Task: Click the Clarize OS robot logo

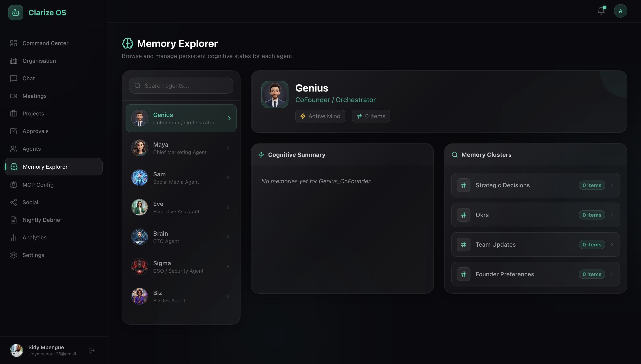Action: pos(15,13)
